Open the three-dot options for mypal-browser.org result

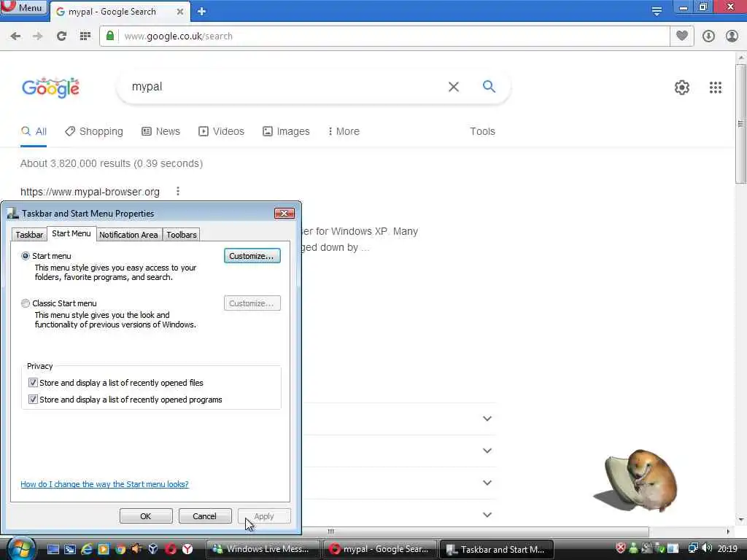click(x=178, y=192)
